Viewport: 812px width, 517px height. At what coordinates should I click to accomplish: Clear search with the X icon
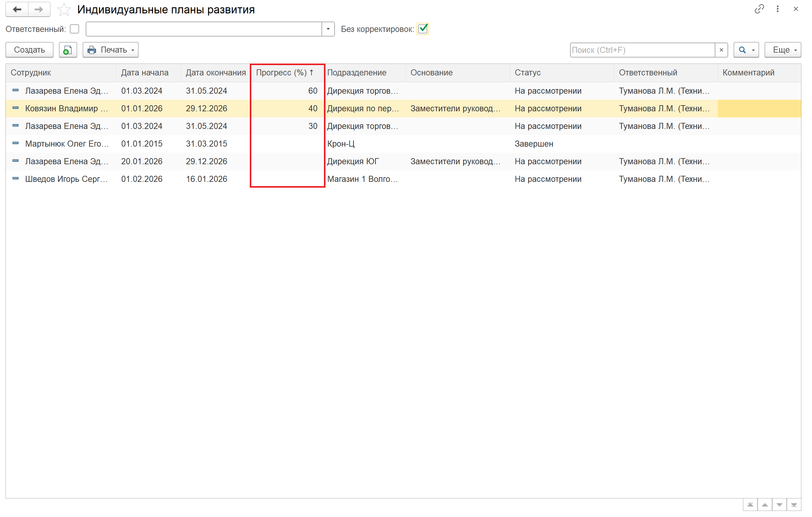click(721, 50)
